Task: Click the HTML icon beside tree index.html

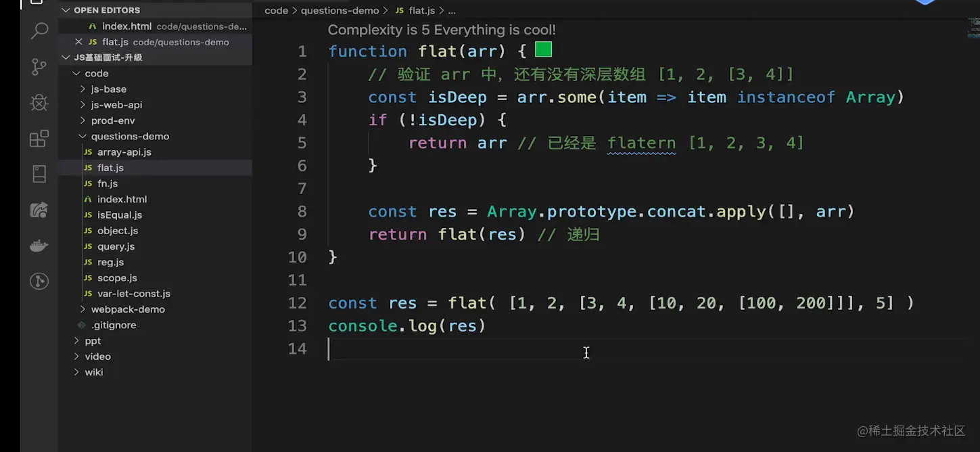Action: [x=88, y=200]
